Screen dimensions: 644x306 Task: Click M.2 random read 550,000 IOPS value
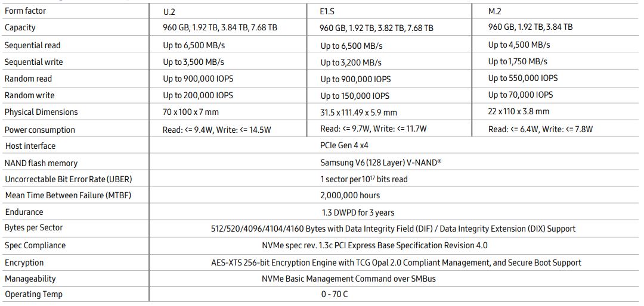click(523, 78)
